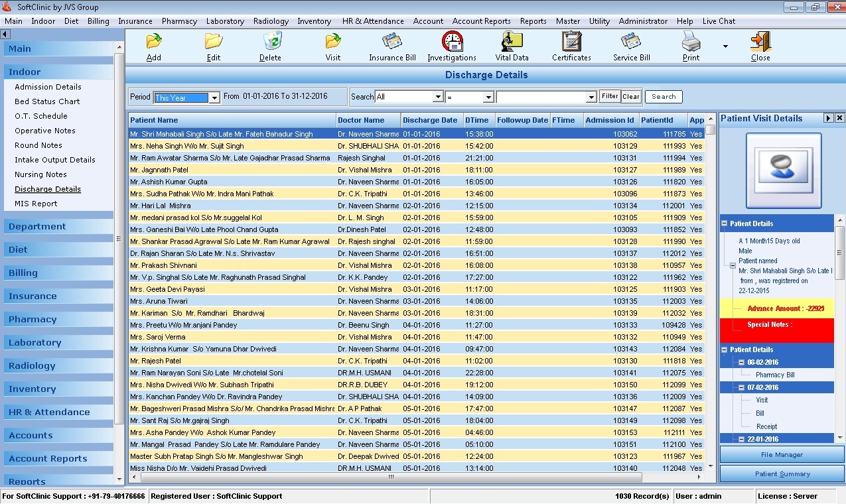Open the Pharmacy menu in menu bar
The height and width of the screenshot is (504, 846).
(179, 21)
